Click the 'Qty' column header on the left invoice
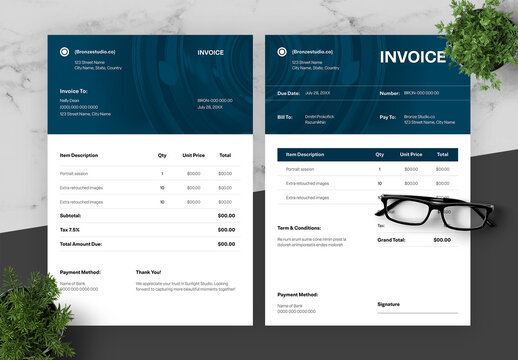518x360 pixels. [x=162, y=155]
